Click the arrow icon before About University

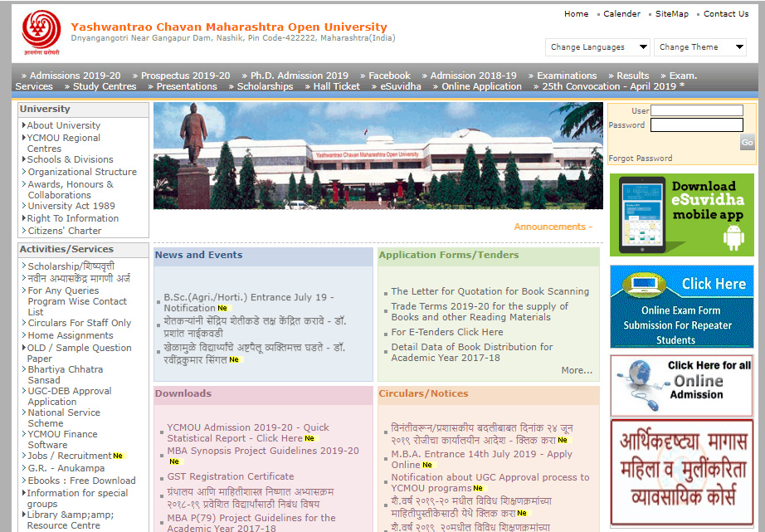pos(24,126)
